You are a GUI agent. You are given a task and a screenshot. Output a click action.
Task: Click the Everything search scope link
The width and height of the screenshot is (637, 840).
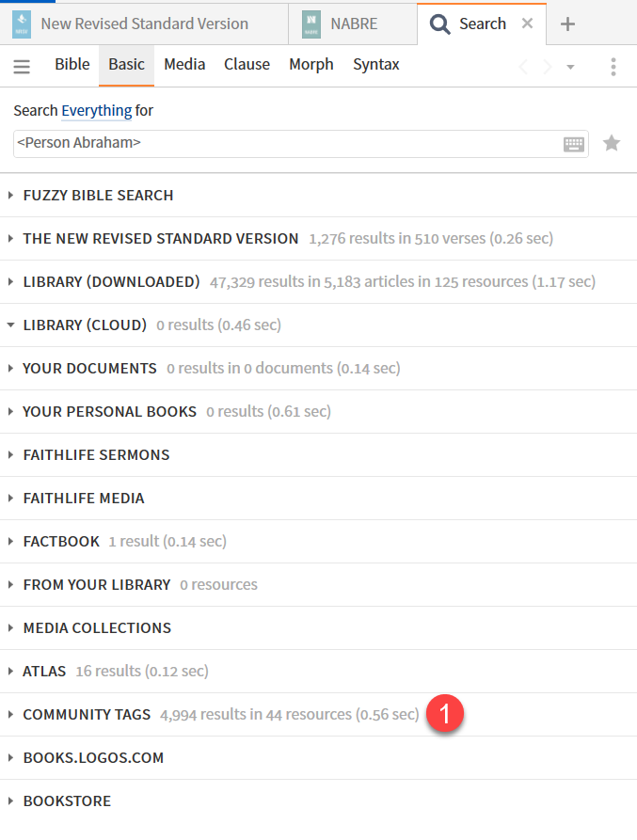[x=96, y=110]
